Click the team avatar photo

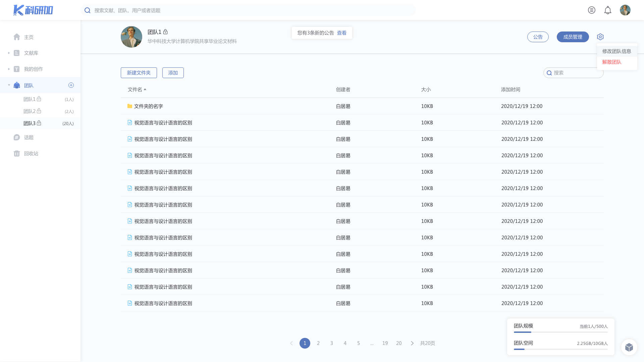pos(131,37)
